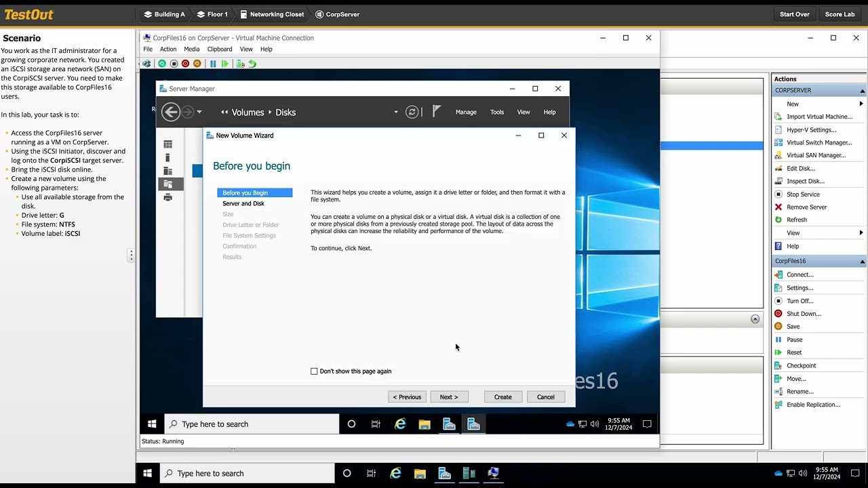The image size is (868, 488).
Task: Click green Reset icon in VM toolbar
Action: tap(225, 64)
